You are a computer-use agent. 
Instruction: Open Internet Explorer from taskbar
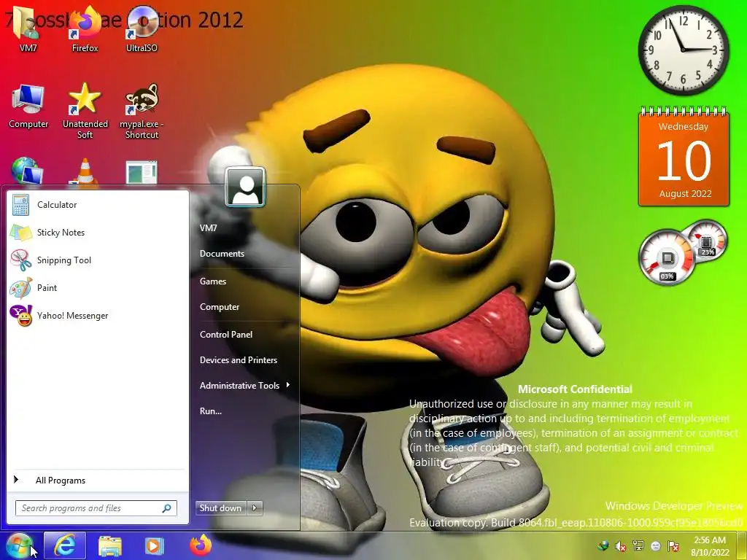point(65,545)
